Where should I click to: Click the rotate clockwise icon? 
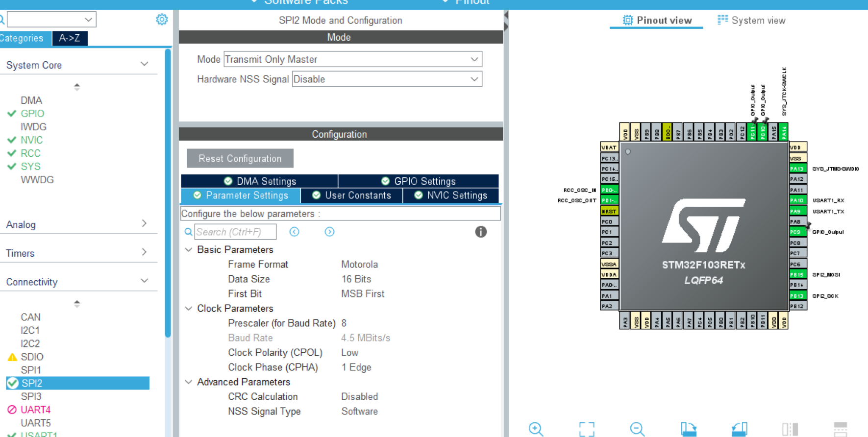pos(689,429)
